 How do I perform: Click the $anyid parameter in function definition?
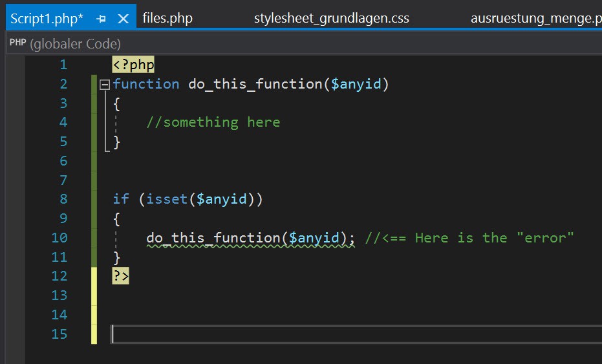(356, 84)
